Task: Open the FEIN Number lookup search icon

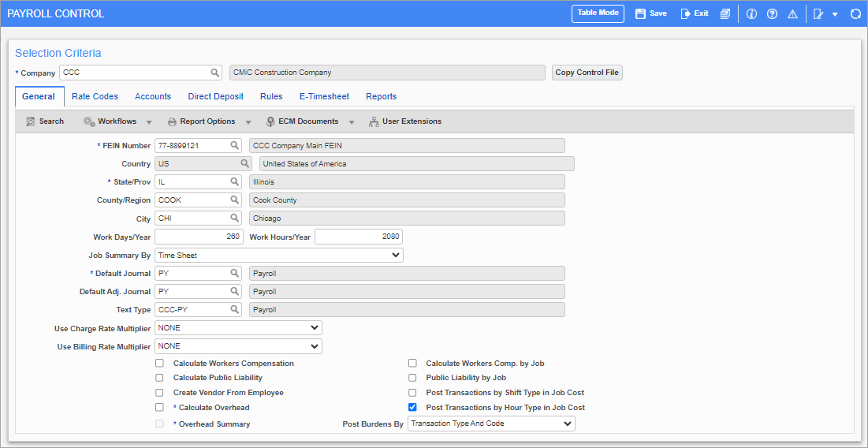Action: coord(234,146)
